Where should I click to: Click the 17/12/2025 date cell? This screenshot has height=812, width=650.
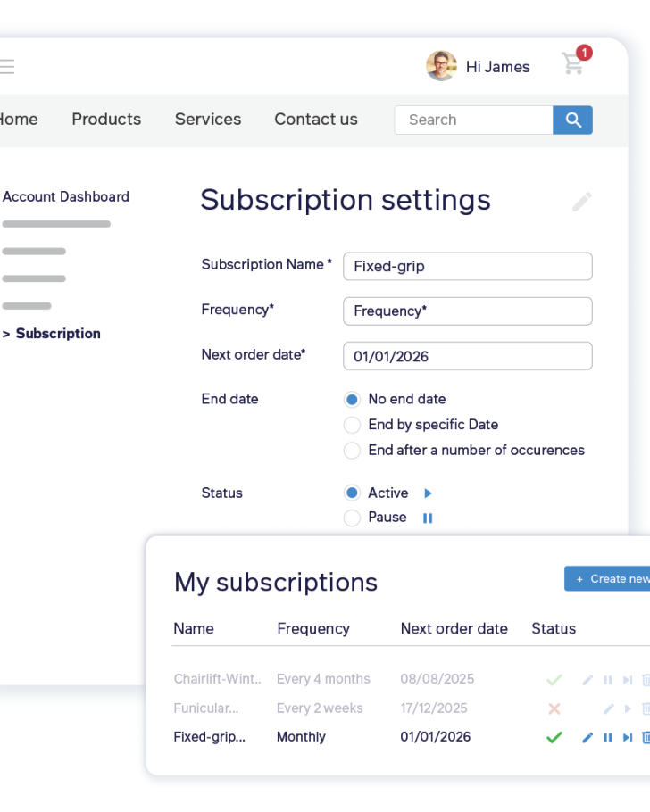coord(434,708)
